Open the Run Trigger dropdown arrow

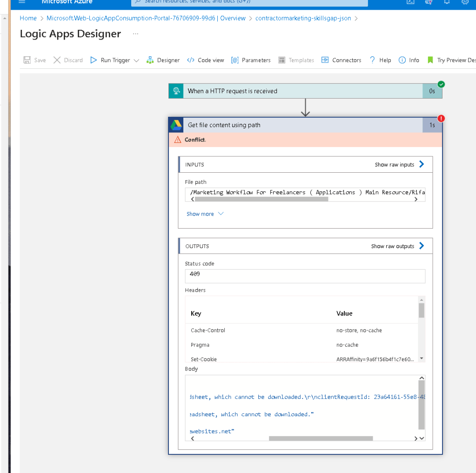[137, 60]
